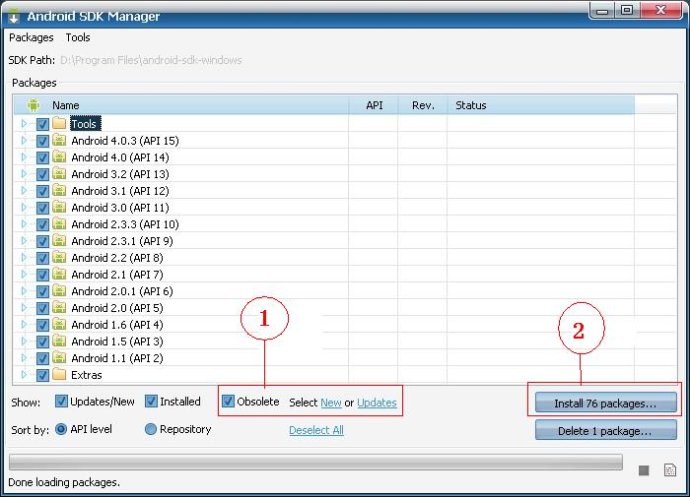Expand the Android 3.1 (API 12) node

tap(24, 191)
